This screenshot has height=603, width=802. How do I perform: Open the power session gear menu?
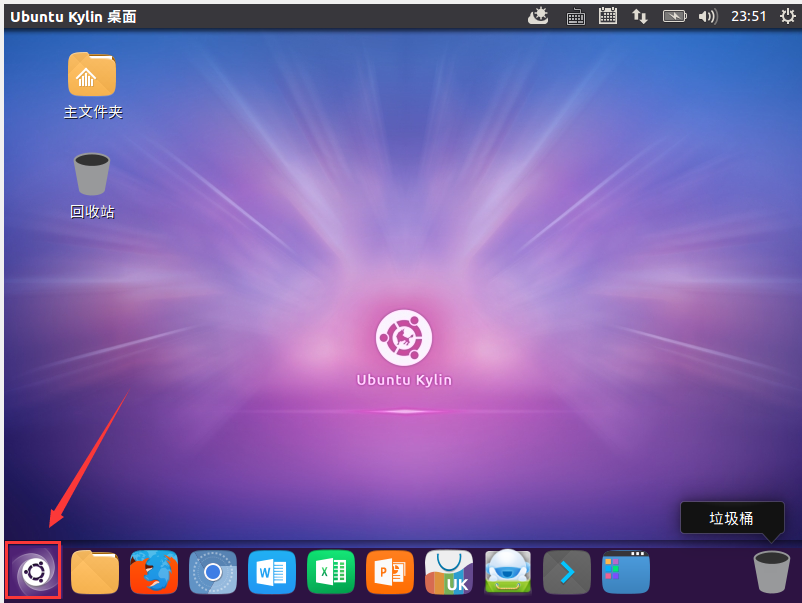(x=787, y=16)
